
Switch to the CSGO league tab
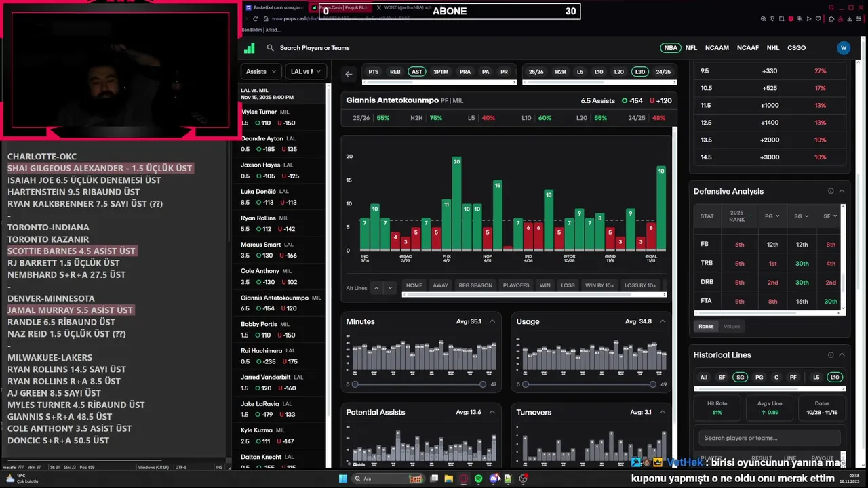[x=796, y=48]
